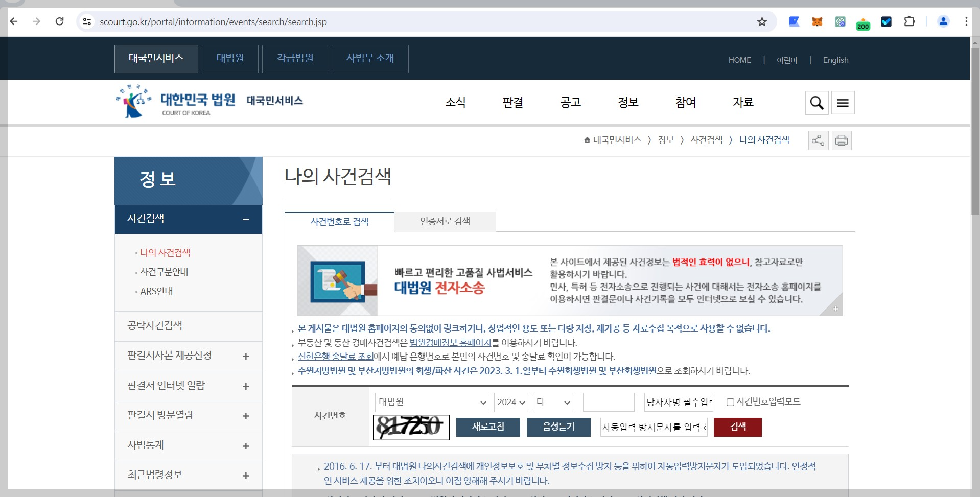Select the 대국민서비스 top tab
Screen dimensions: 980x497
[156, 59]
